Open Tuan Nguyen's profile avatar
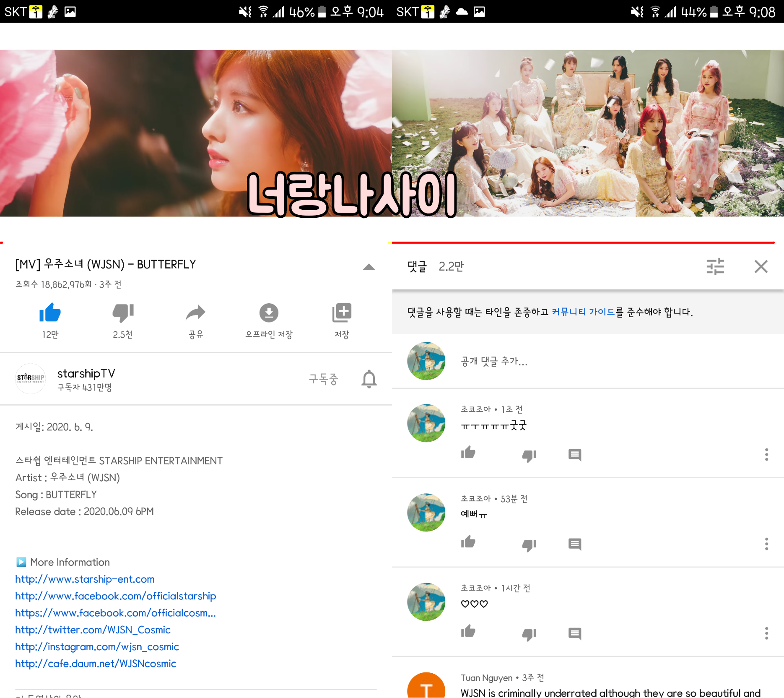The width and height of the screenshot is (784, 698). tap(426, 685)
